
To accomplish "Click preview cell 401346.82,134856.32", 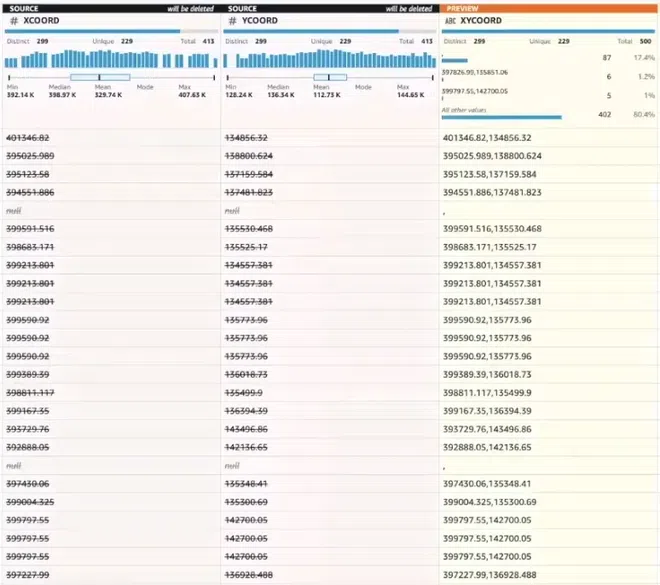I will (487, 138).
